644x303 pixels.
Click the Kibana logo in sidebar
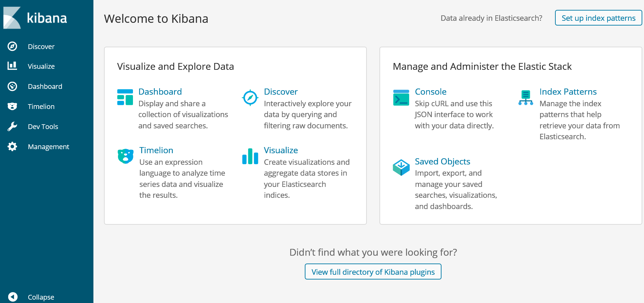pyautogui.click(x=35, y=18)
